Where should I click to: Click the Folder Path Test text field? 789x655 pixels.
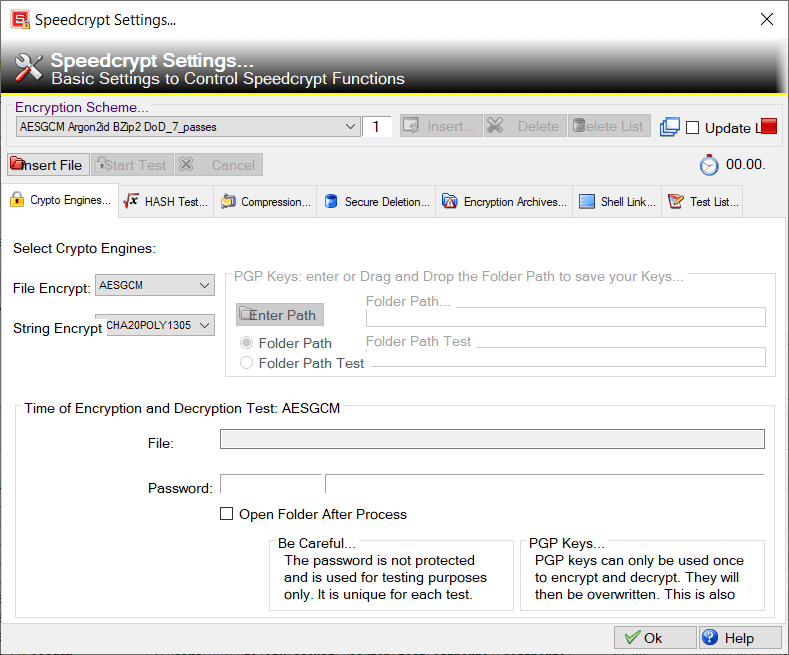pyautogui.click(x=566, y=357)
